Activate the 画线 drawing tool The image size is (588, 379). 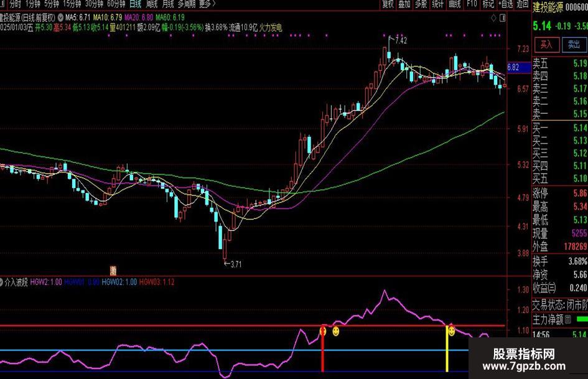(x=454, y=4)
